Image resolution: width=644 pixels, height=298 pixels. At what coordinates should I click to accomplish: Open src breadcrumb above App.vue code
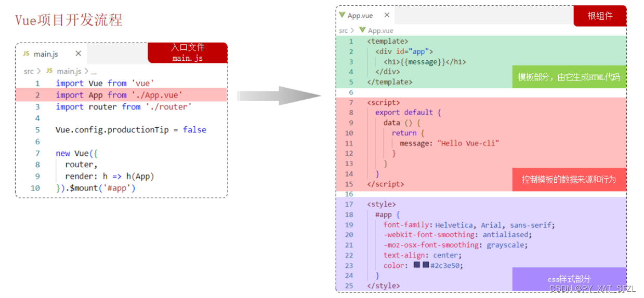(x=343, y=31)
